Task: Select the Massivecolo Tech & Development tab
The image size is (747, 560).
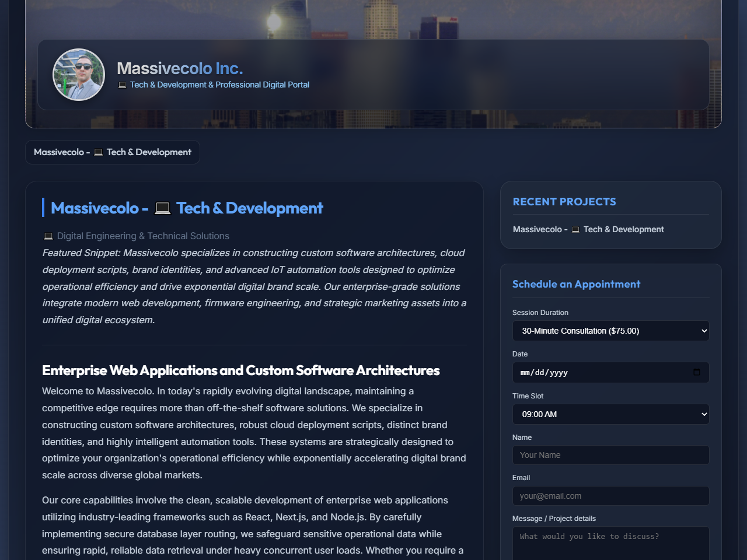Action: tap(113, 152)
